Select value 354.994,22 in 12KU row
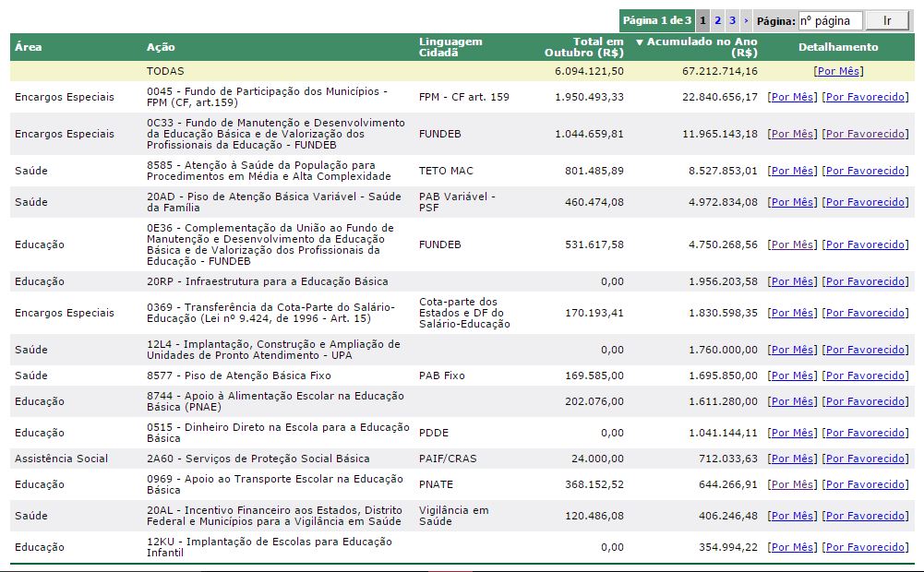This screenshot has width=924, height=572. point(727,547)
